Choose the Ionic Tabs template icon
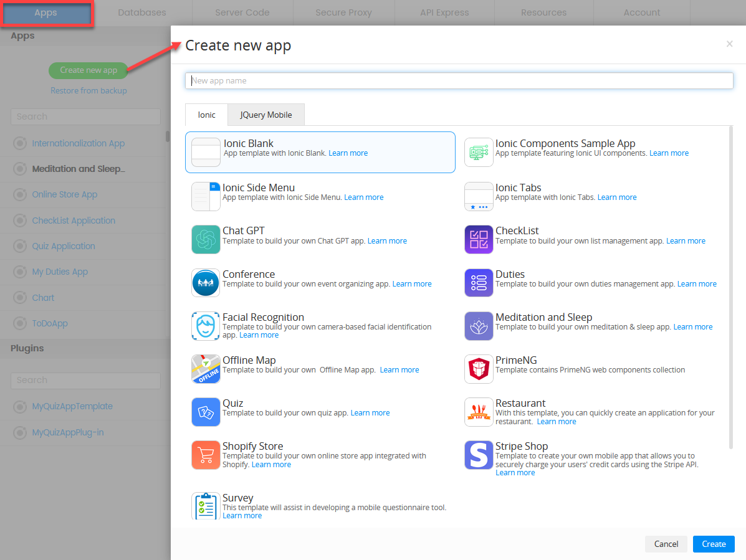Screen dimensions: 746x560 click(x=479, y=196)
